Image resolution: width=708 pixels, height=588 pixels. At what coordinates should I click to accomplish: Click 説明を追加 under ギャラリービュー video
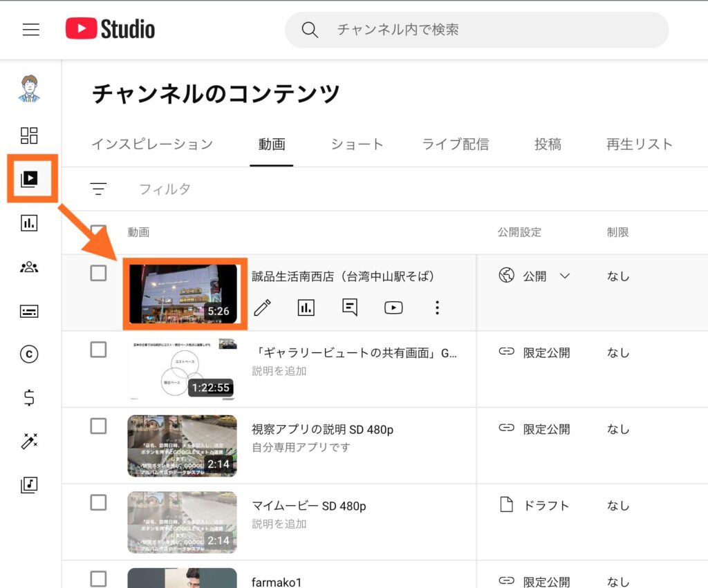279,371
